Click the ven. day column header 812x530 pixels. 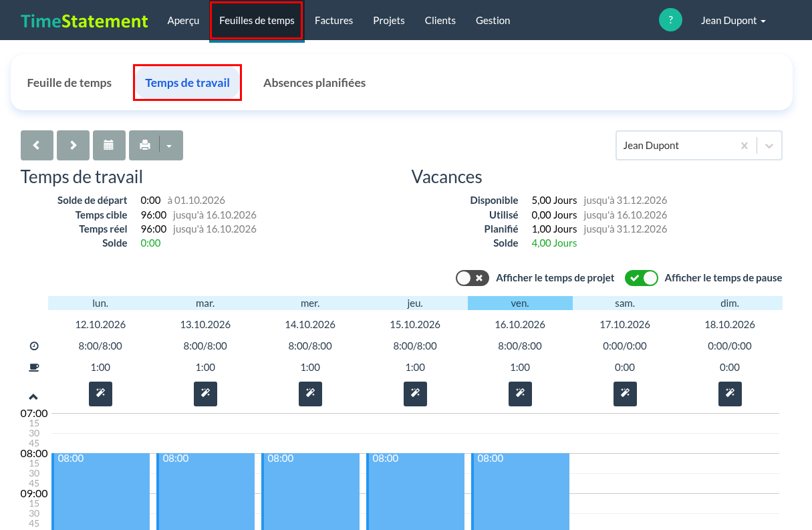(x=520, y=303)
